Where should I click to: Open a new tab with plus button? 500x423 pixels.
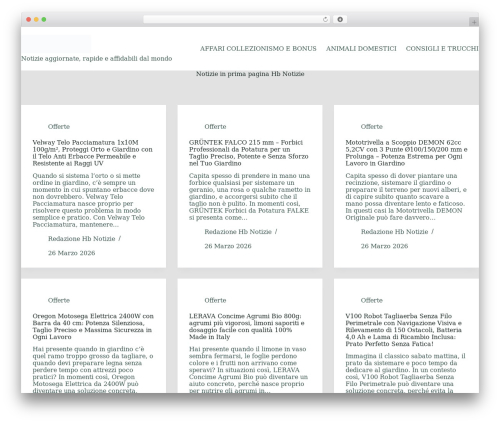[474, 22]
